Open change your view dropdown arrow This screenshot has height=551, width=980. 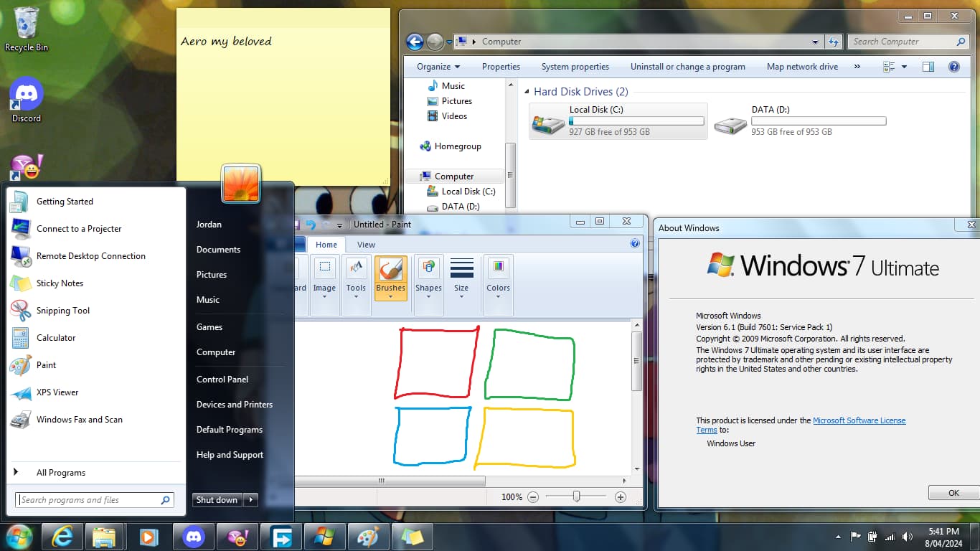point(904,67)
